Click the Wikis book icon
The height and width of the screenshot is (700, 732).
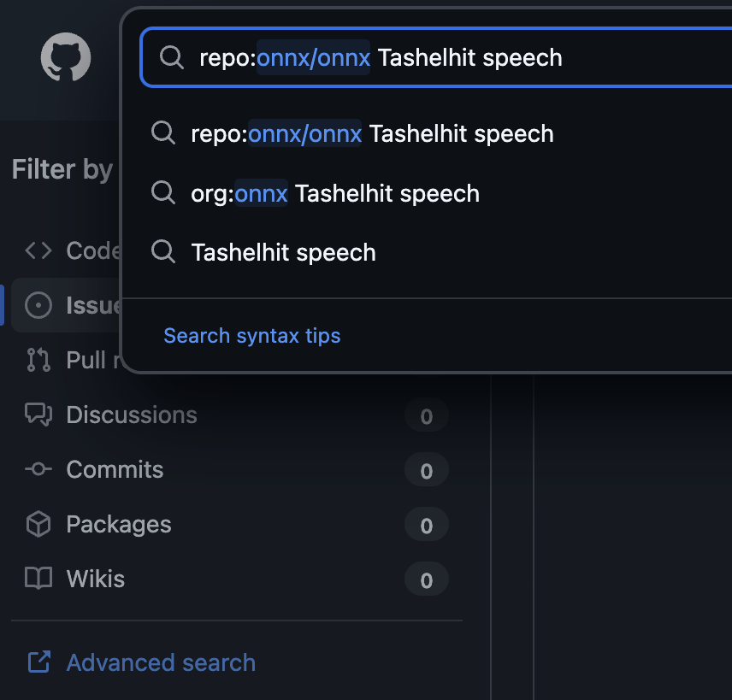click(38, 579)
